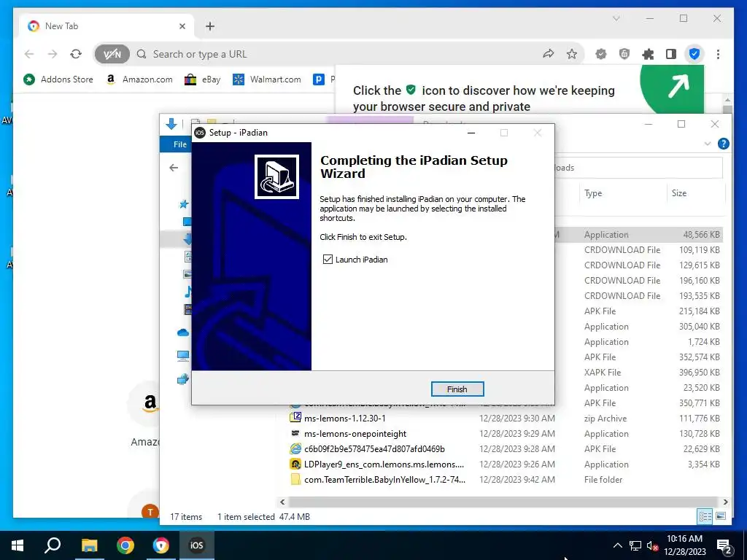
Task: Select ms-lemons-onepointeight application file
Action: point(355,433)
